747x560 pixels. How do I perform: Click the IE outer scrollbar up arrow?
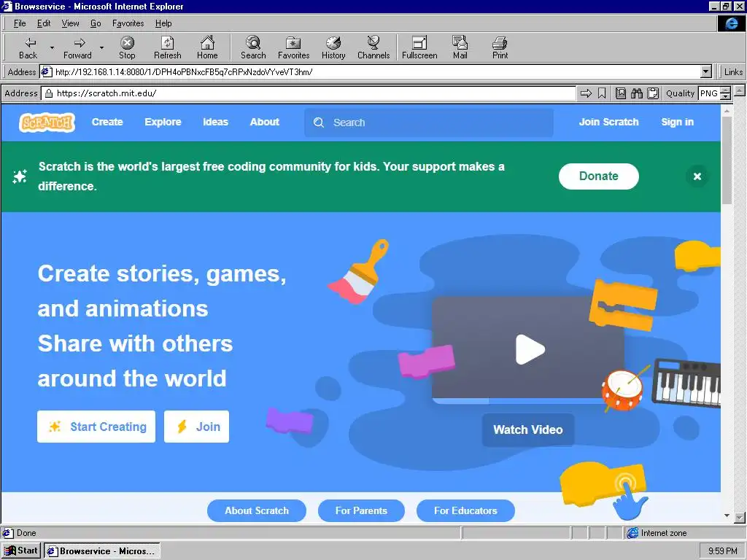(740, 90)
